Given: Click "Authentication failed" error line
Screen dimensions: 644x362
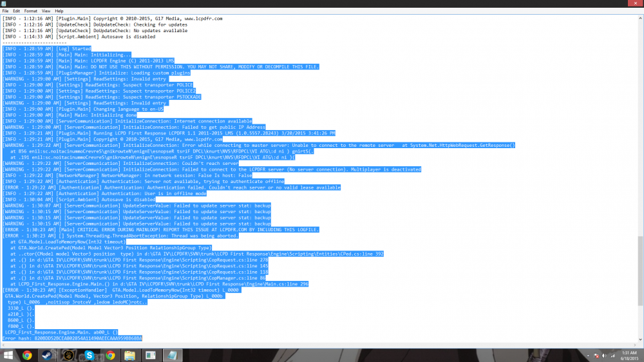Looking at the screenshot, I should 172,187.
